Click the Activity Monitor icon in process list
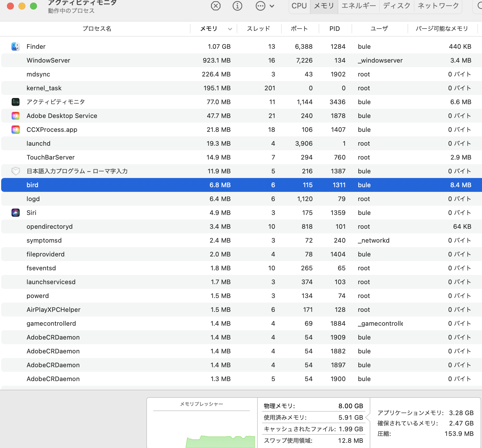Screen dimensions: 482x448 pyautogui.click(x=16, y=102)
